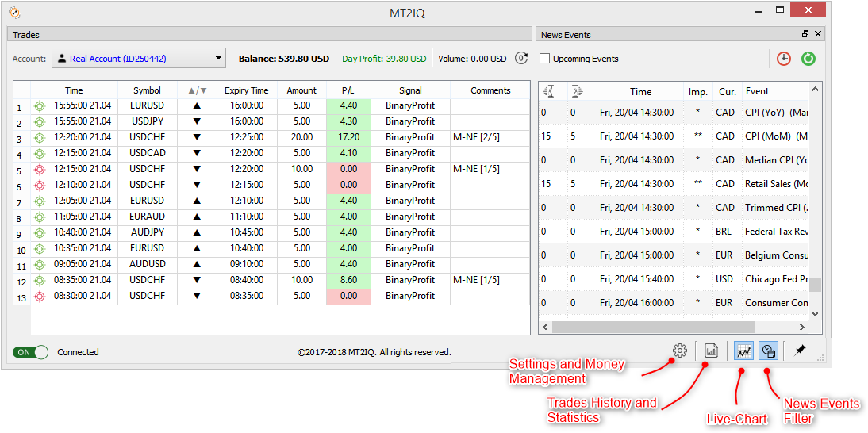Screen dimensions: 868x433
Task: Toggle the Live-Chart button
Action: [x=743, y=351]
